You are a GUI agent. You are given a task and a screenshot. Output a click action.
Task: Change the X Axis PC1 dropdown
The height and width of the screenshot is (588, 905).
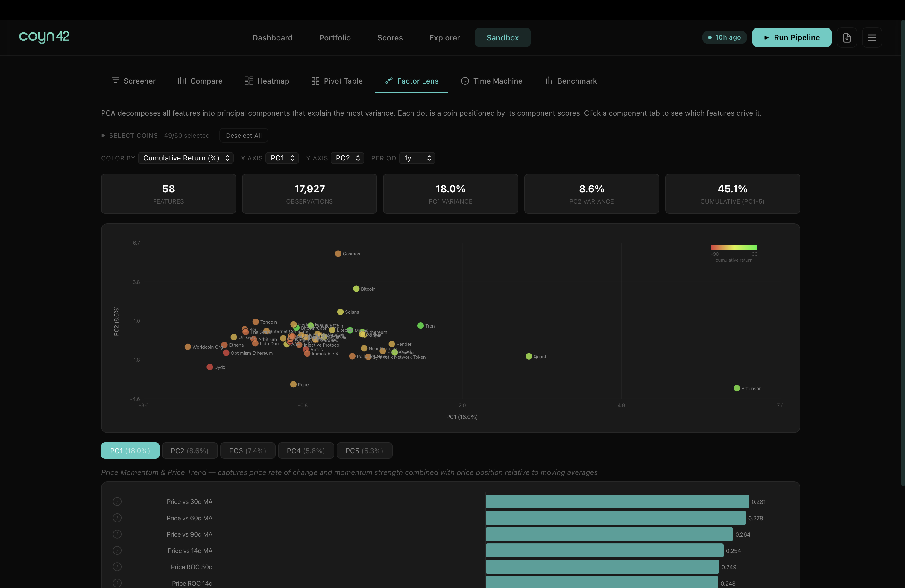[x=282, y=158]
